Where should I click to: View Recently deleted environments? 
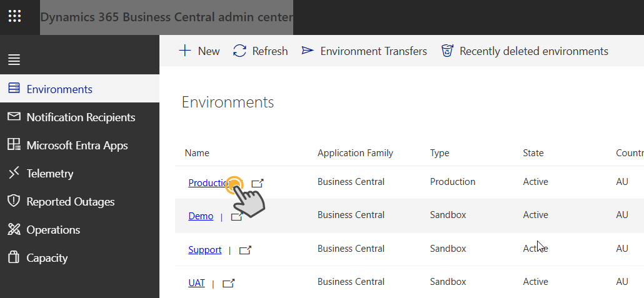pyautogui.click(x=525, y=51)
